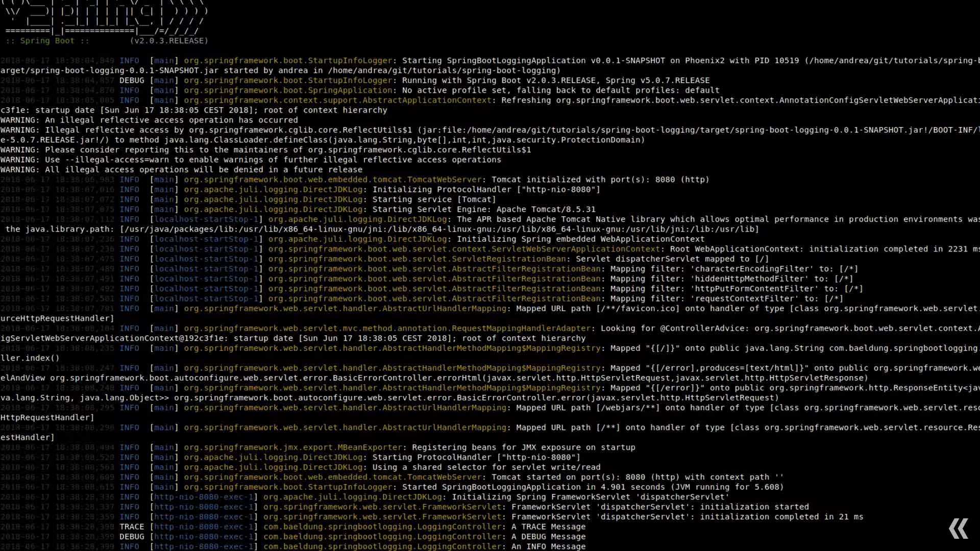Image resolution: width=980 pixels, height=551 pixels.
Task: Click 'ller.index()' wrapped line
Action: (x=30, y=359)
